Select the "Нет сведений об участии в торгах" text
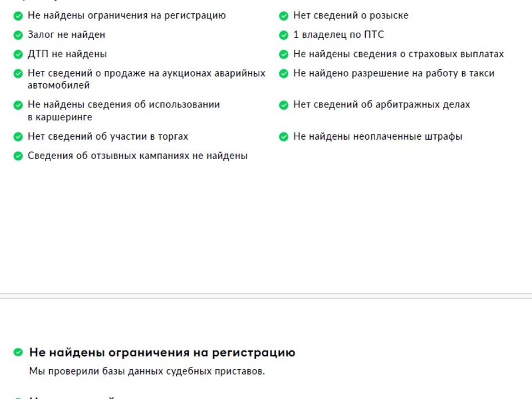This screenshot has height=399, width=532. point(108,136)
